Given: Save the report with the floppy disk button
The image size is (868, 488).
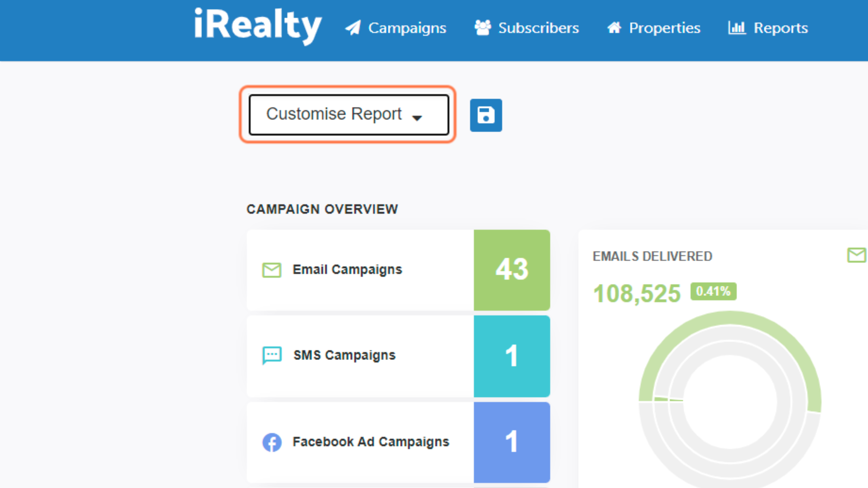Looking at the screenshot, I should point(486,115).
